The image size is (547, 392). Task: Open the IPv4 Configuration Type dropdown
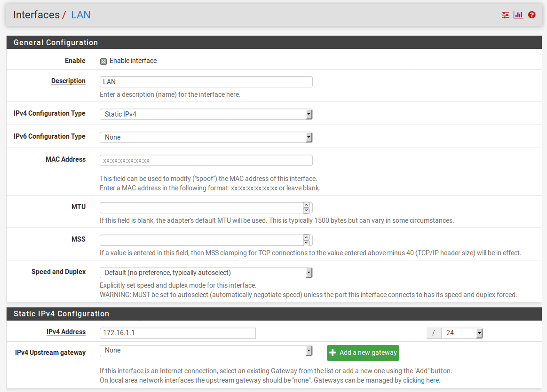[x=206, y=114]
